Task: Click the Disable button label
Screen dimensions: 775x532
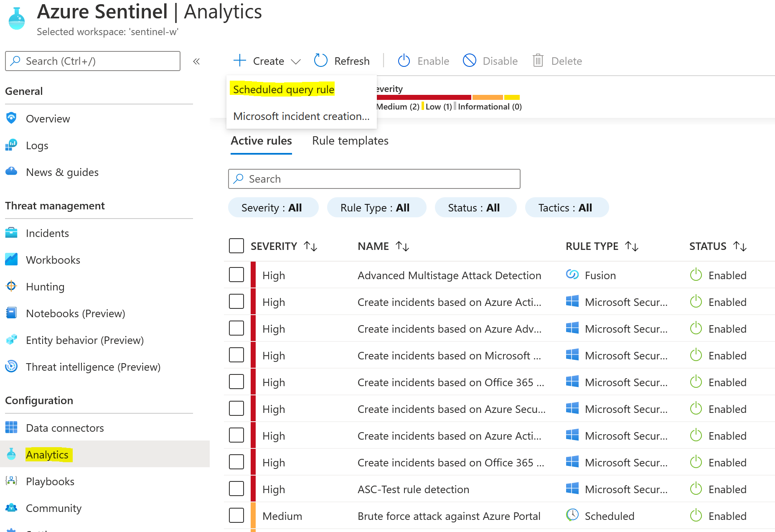Action: click(x=500, y=61)
